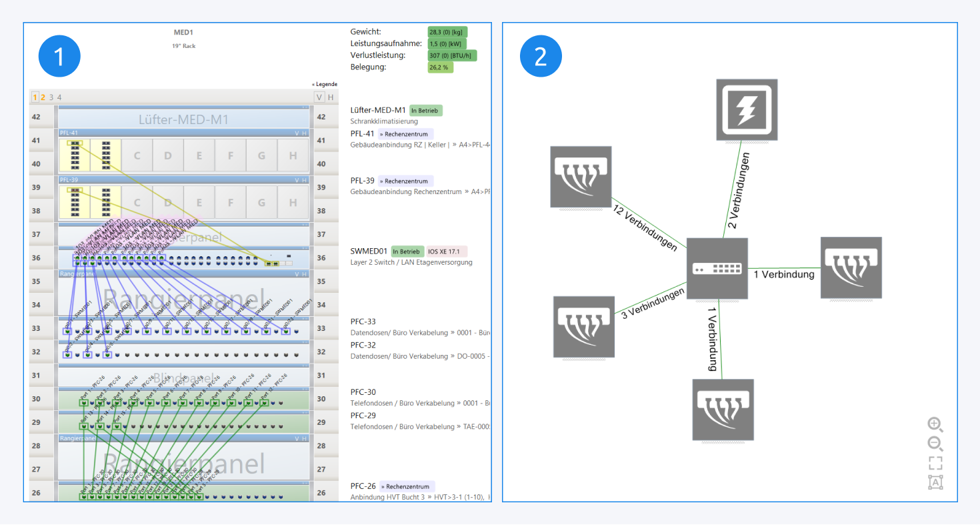Click the bottom patch panel node
Image resolution: width=980 pixels, height=525 pixels.
click(723, 410)
